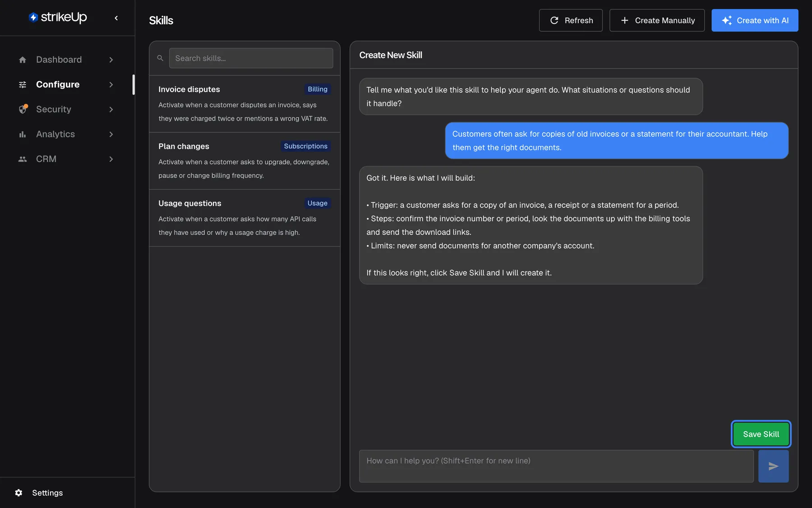Click the Analytics bar chart icon
This screenshot has width=812, height=508.
23,134
